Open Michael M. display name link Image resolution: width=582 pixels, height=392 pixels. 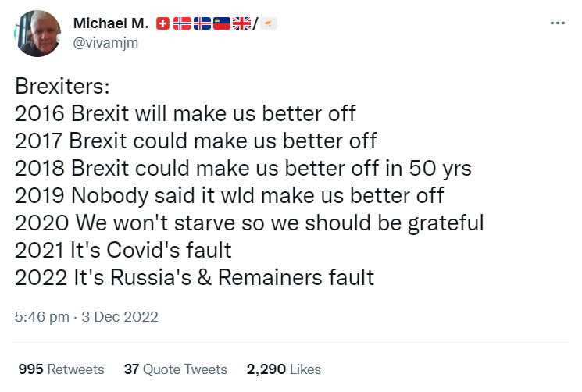click(x=111, y=24)
